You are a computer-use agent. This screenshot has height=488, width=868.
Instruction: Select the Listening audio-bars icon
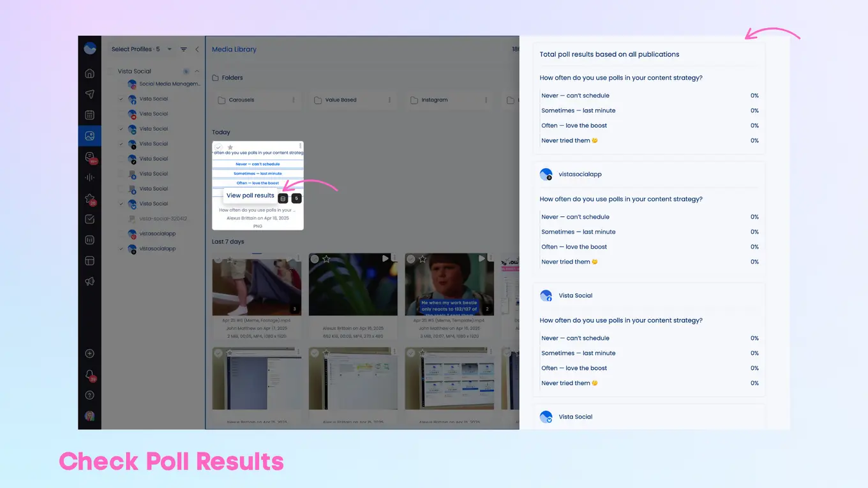point(89,177)
